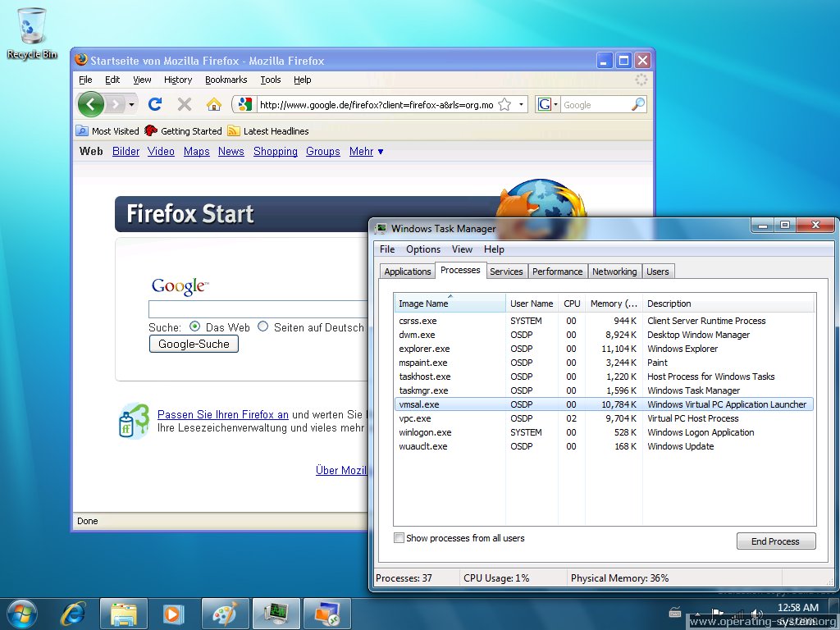Reload the page in Firefox

155,104
